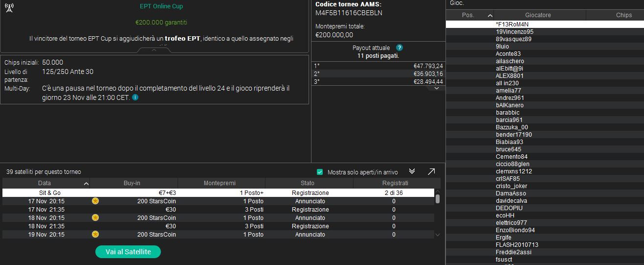The height and width of the screenshot is (265, 644).
Task: Click the 3° payout row €28.494,44
Action: 378,81
